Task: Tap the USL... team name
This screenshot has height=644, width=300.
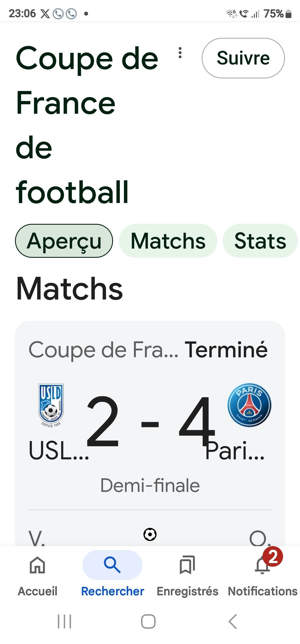Action: (59, 450)
